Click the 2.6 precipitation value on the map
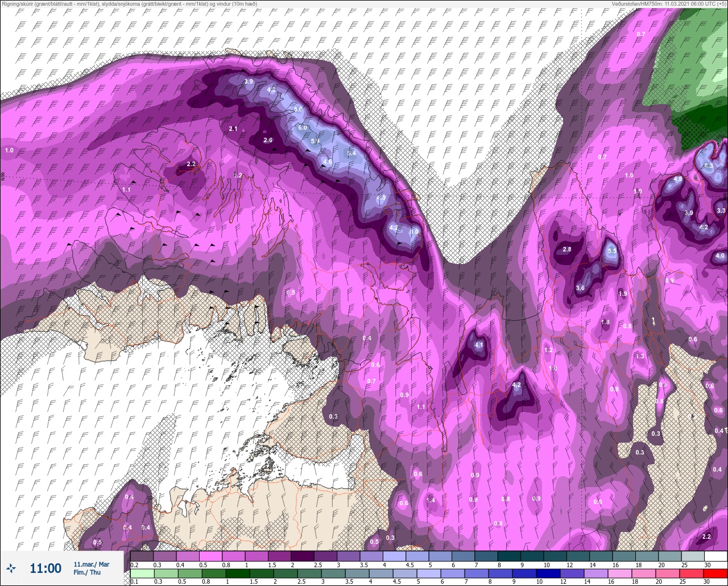This screenshot has height=586, width=728. [268, 141]
